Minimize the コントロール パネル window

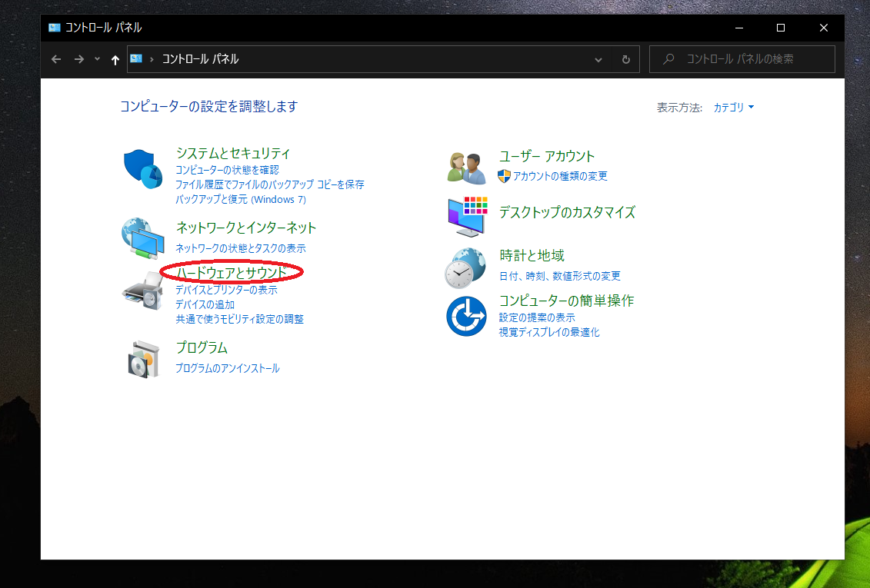point(739,28)
